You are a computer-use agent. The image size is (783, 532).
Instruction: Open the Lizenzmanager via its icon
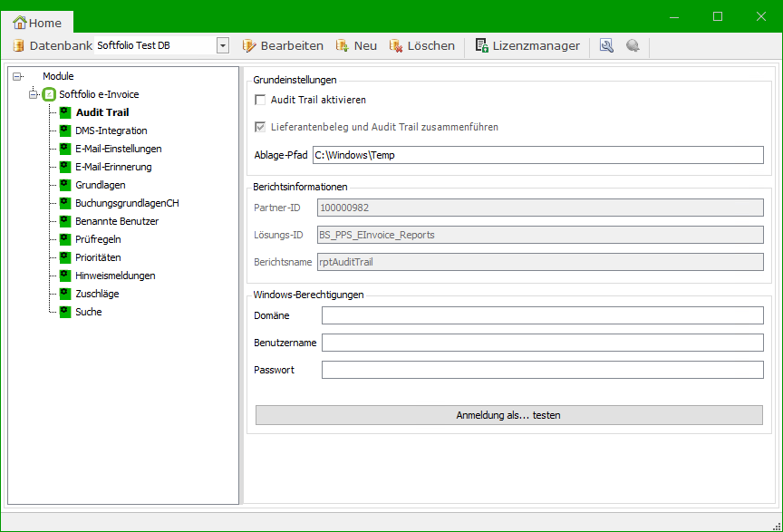[482, 45]
